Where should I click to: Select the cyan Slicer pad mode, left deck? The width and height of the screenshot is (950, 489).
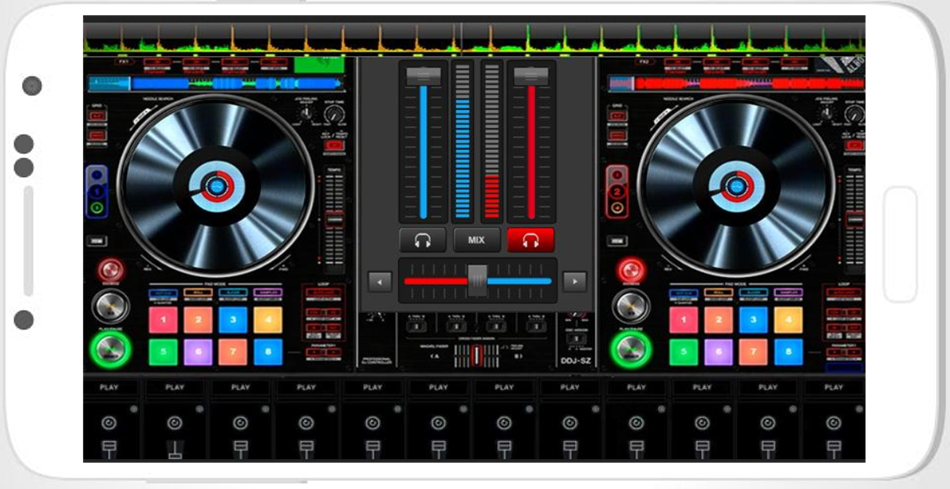233,293
